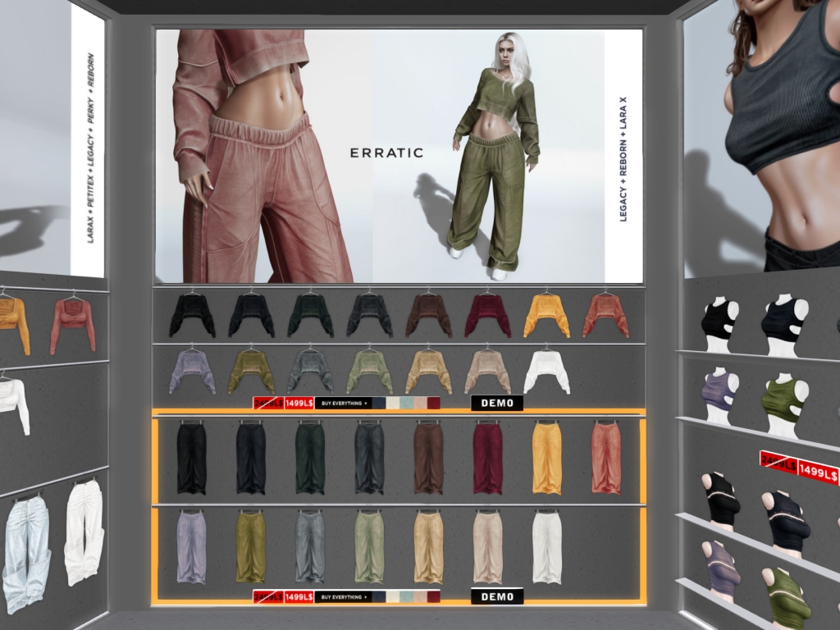Image resolution: width=840 pixels, height=630 pixels.
Task: Click the DEMO button under the sweater rack
Action: 497,403
